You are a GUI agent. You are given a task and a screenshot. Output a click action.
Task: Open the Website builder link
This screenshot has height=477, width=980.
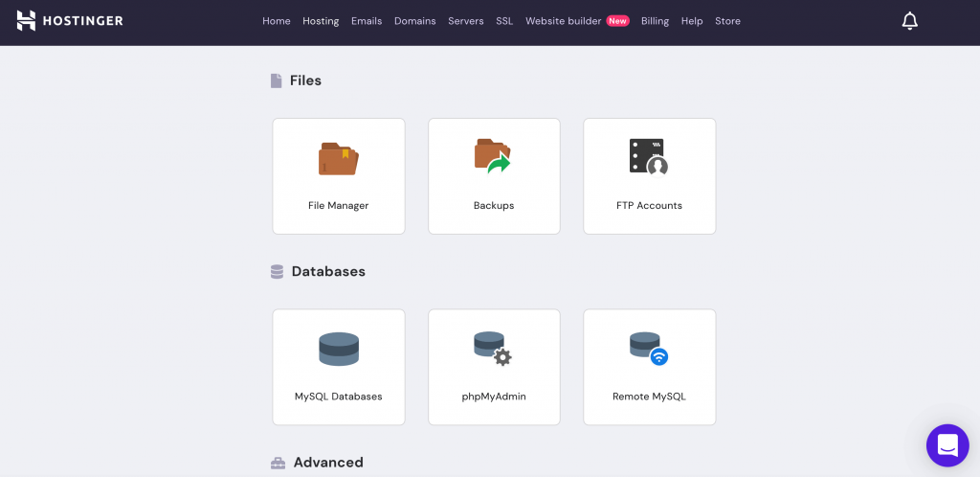point(563,21)
